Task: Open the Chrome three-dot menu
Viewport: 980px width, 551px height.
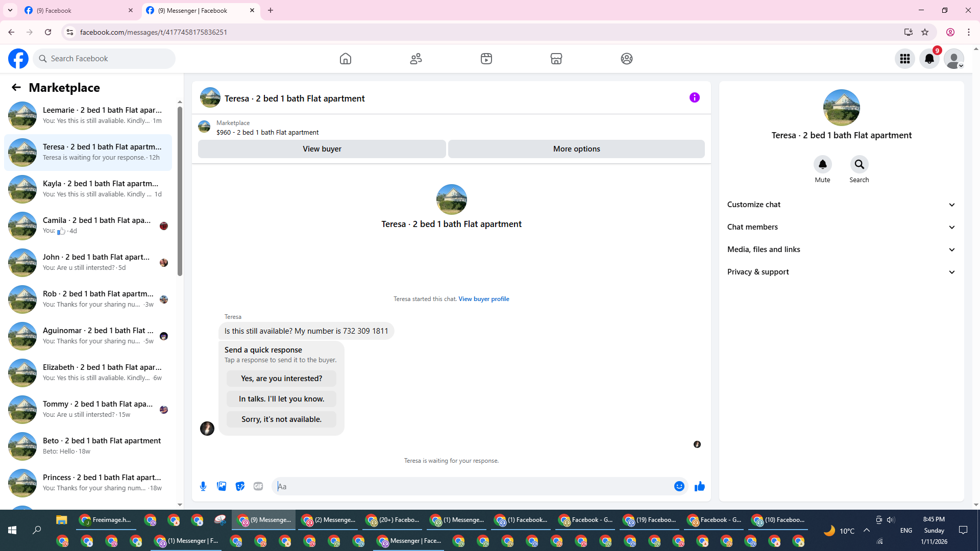Action: tap(969, 32)
